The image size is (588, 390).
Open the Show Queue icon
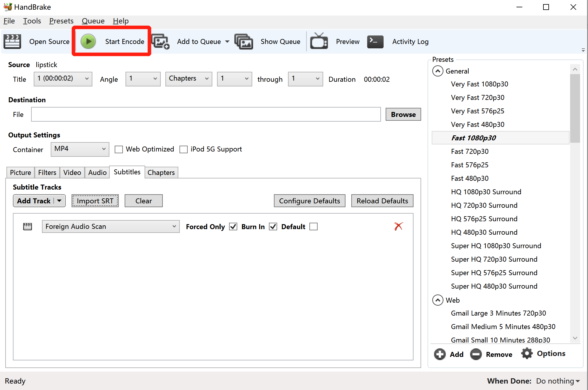point(243,41)
